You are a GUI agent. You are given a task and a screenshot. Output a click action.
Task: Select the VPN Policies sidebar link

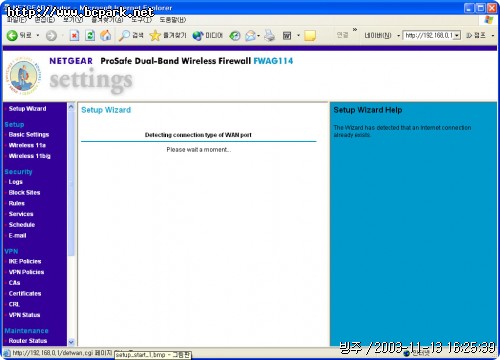coord(26,272)
